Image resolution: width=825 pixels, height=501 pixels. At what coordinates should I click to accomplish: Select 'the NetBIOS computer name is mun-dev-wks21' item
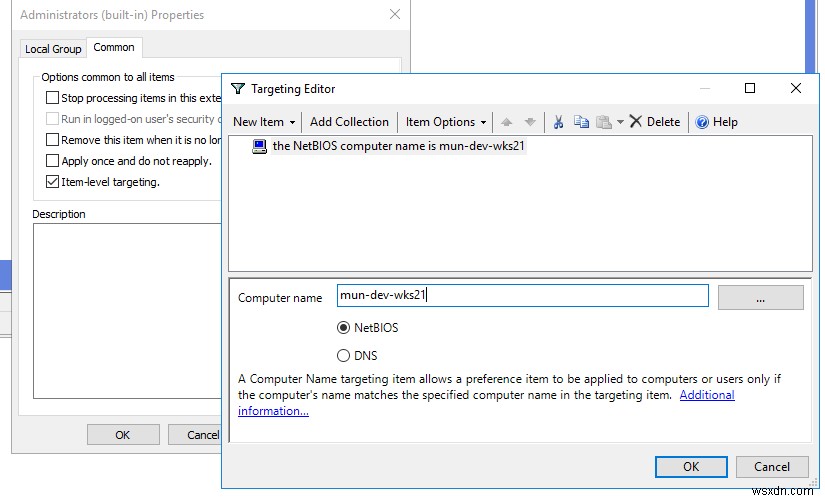[x=398, y=146]
